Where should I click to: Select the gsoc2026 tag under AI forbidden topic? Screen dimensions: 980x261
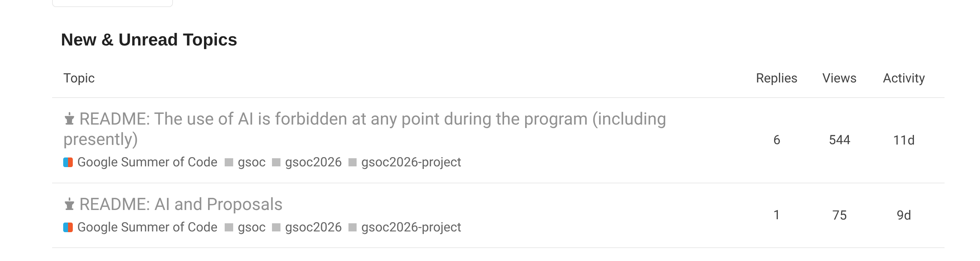(x=313, y=162)
